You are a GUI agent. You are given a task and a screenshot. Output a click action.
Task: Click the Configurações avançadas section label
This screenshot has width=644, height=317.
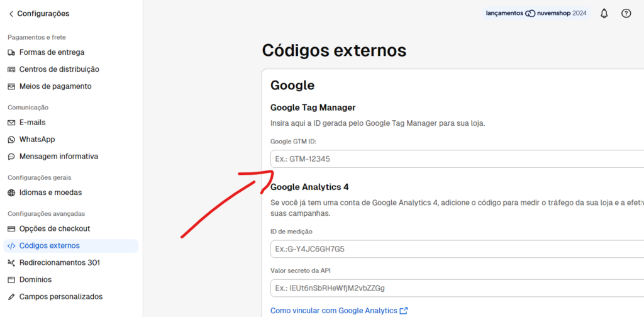pyautogui.click(x=46, y=213)
